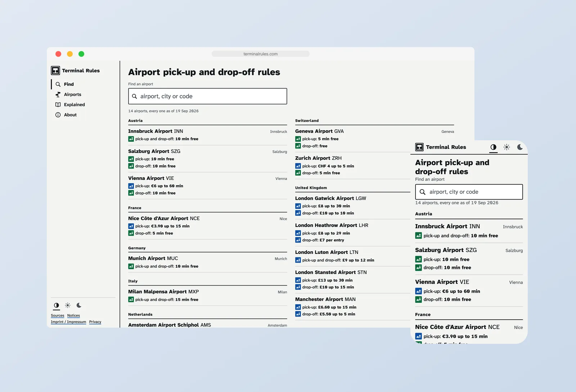576x392 pixels.
Task: Click blue icon beside London Luton rules
Action: [x=298, y=260]
